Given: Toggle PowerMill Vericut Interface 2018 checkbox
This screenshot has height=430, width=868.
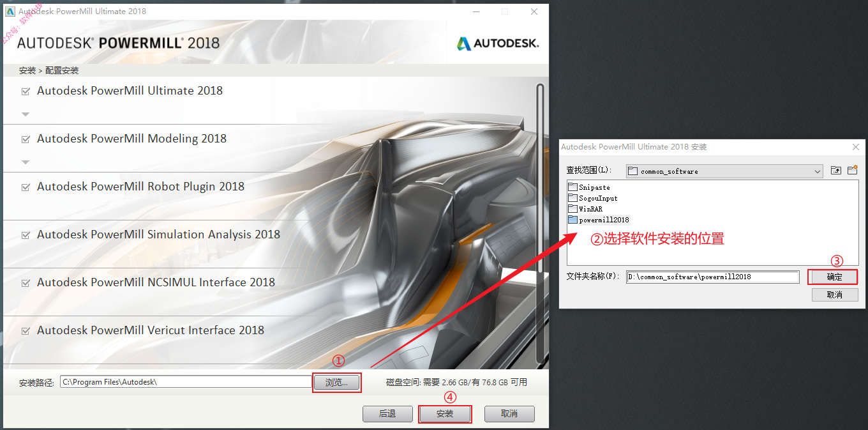Looking at the screenshot, I should click(26, 331).
